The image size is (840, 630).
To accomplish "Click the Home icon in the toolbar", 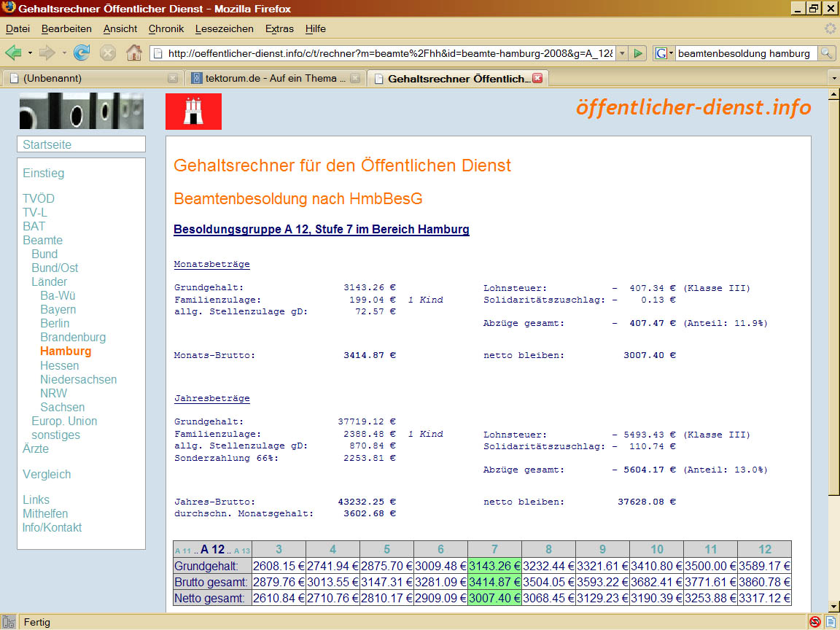I will pos(133,53).
